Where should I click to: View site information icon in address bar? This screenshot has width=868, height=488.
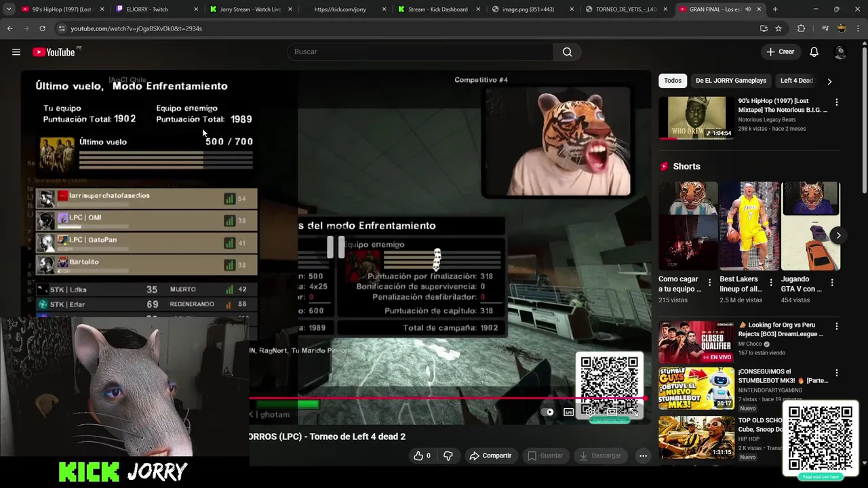tap(62, 28)
